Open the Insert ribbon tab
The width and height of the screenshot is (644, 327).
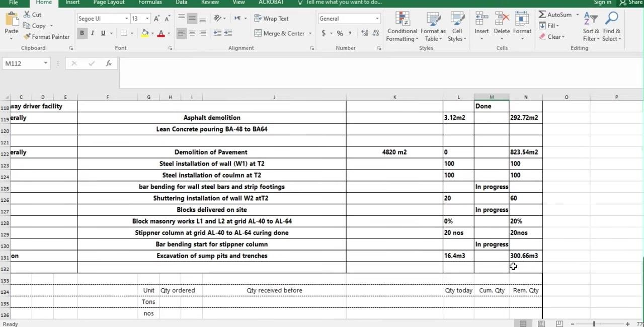point(72,3)
